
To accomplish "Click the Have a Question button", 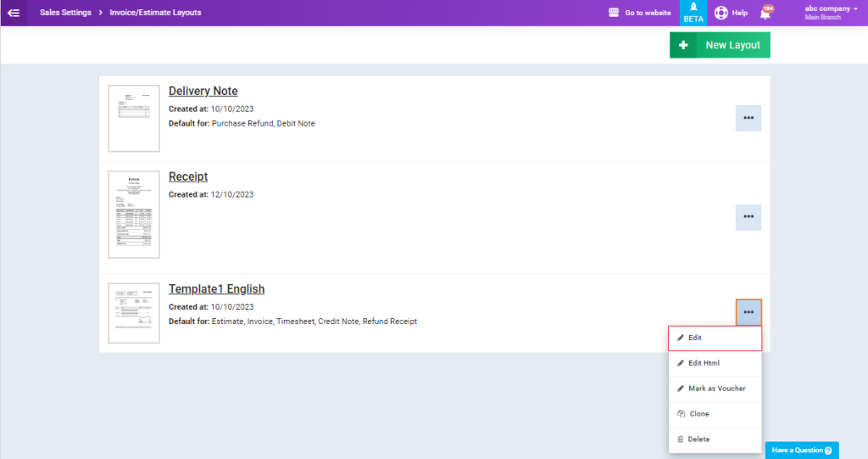I will pos(802,450).
